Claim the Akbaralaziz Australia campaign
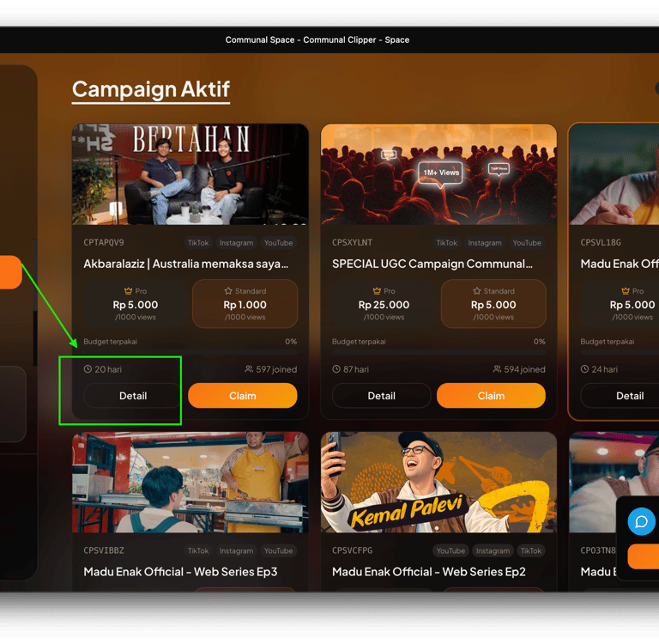 (x=243, y=395)
